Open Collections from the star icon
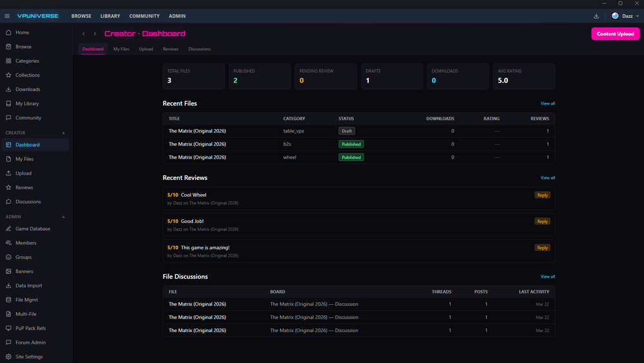The width and height of the screenshot is (644, 363). click(8, 75)
